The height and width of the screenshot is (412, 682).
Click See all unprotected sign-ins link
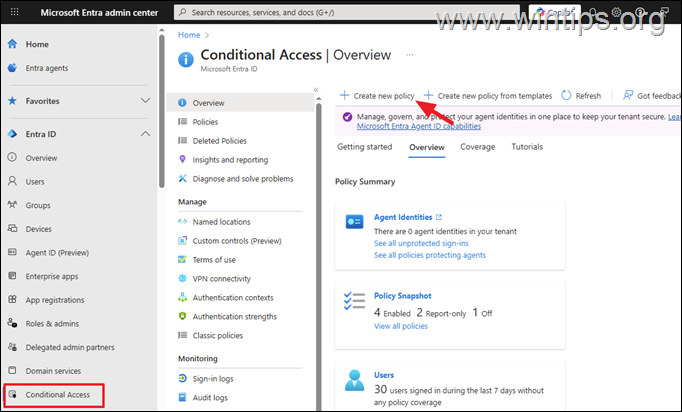421,243
